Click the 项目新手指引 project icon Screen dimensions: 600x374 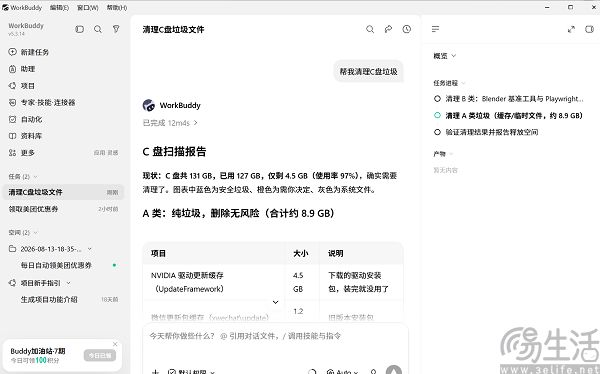click(x=13, y=283)
